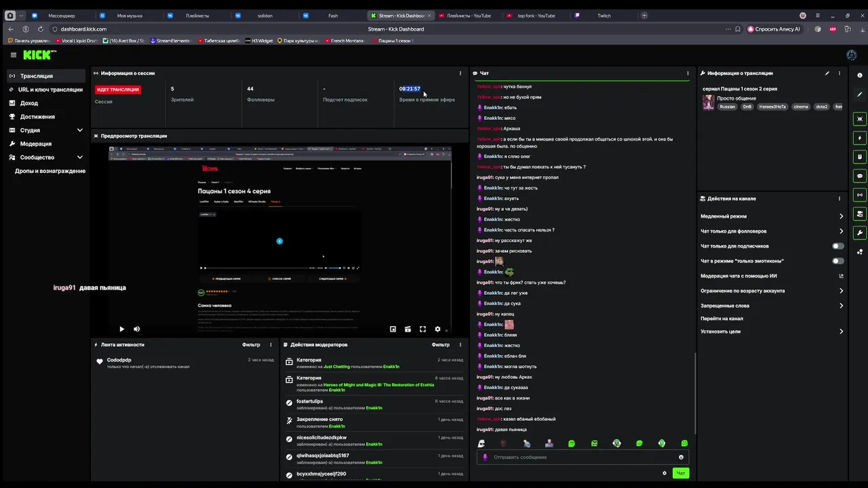Expand Ограничение по возрасту аккаунта

[772, 291]
